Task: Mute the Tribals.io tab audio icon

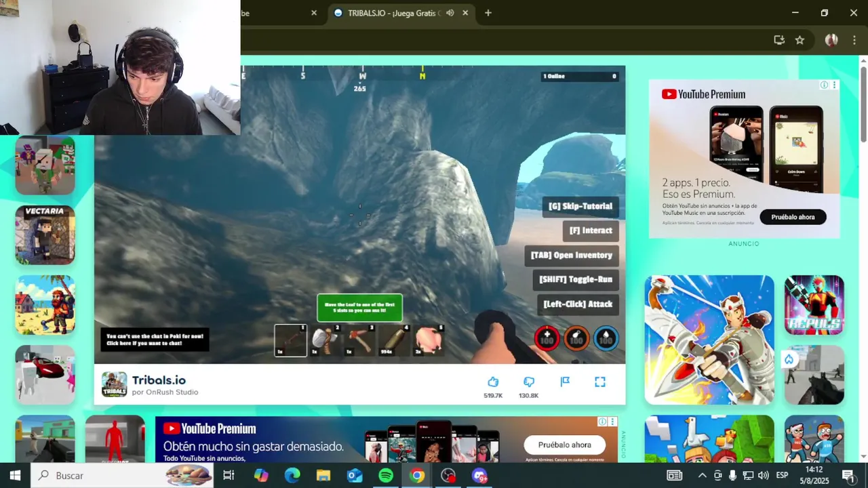Action: click(x=450, y=13)
